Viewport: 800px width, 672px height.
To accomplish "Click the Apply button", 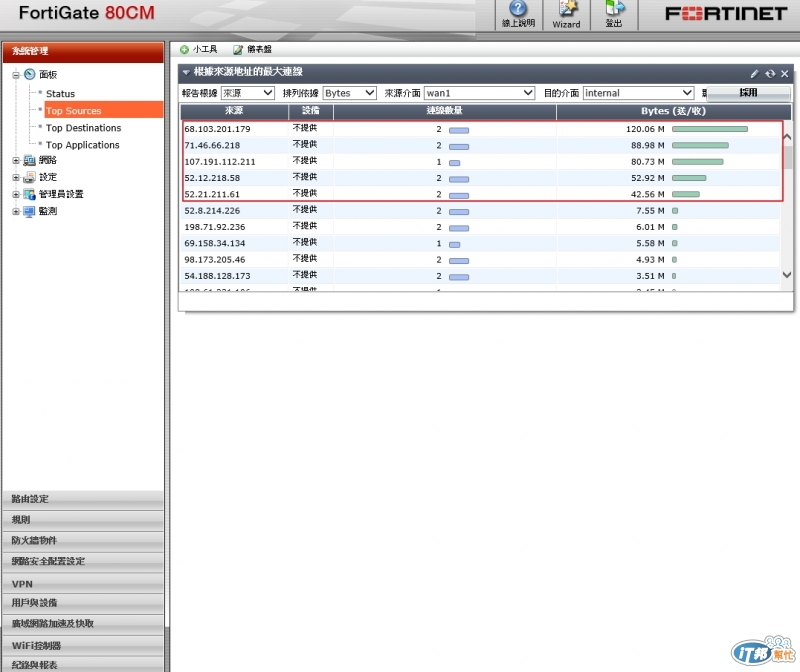I will (x=748, y=93).
